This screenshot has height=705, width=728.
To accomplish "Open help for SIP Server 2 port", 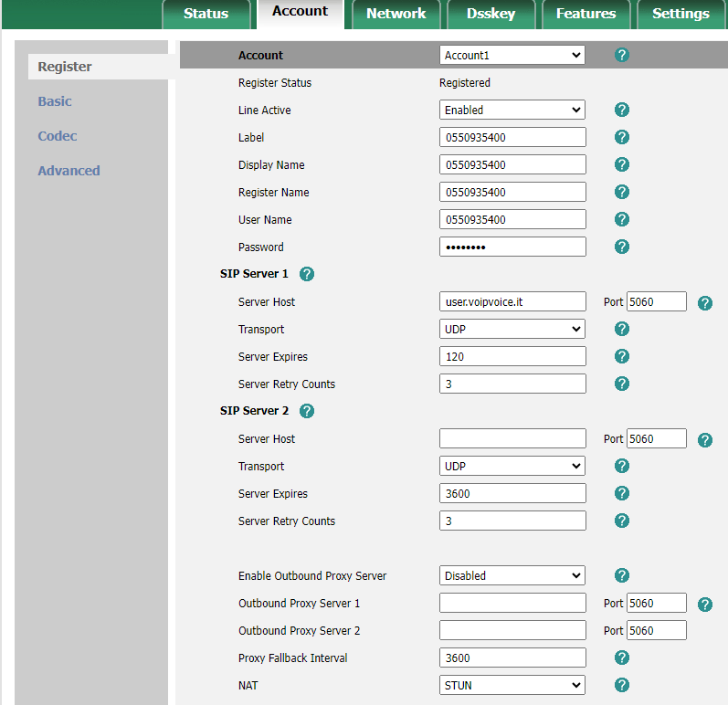I will coord(705,440).
